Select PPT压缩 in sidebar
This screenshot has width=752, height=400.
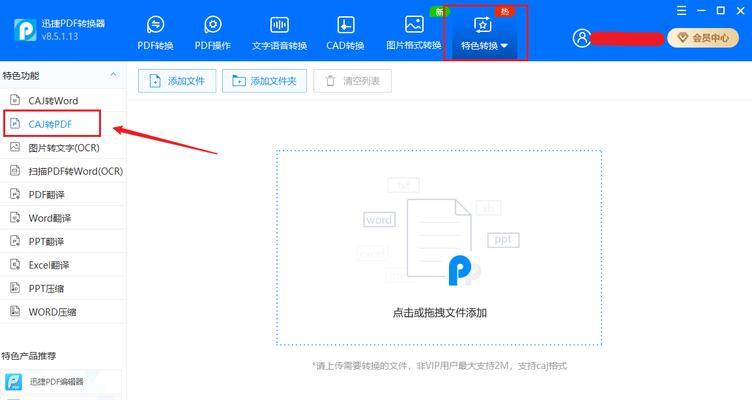(63, 289)
